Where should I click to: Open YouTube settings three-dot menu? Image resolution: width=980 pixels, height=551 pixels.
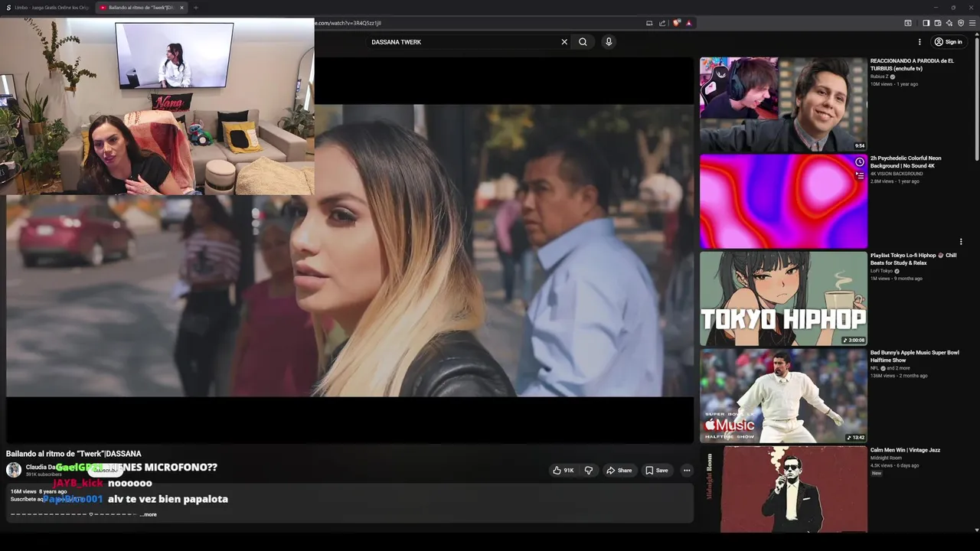pos(920,42)
